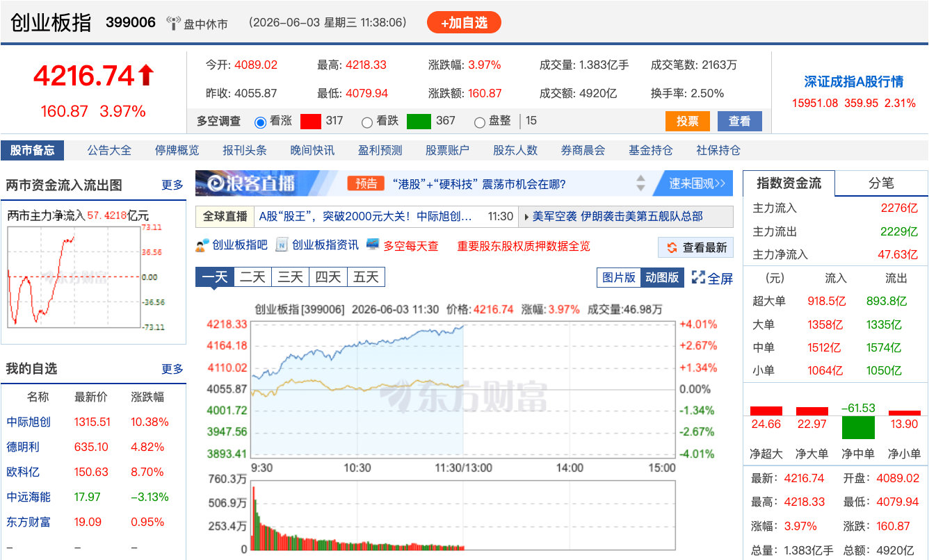The width and height of the screenshot is (936, 560).
Task: Open 东方财富 in my watchlist
Action: pyautogui.click(x=29, y=522)
